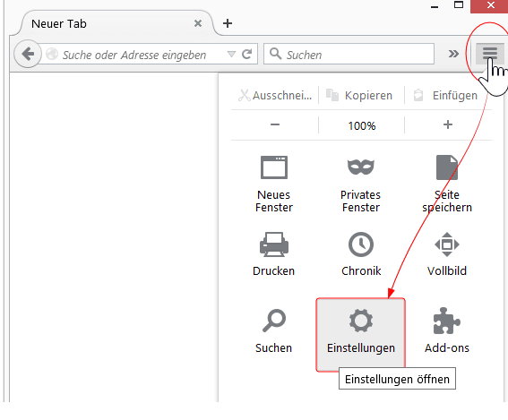
Task: Reset zoom by clicking 100%
Action: pos(362,125)
